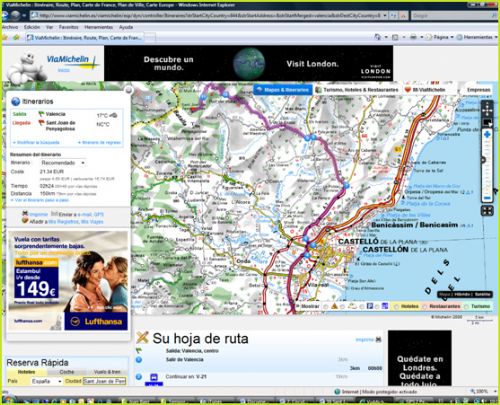Click the map zoom slider handle
Viewport: 500px width, 405px height.
pos(483,160)
